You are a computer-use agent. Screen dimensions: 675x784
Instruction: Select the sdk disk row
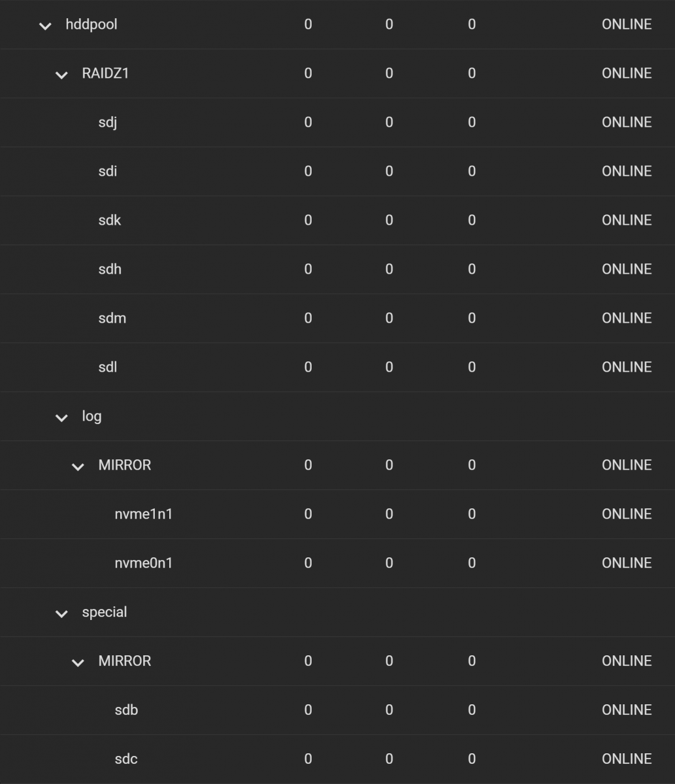(337, 220)
